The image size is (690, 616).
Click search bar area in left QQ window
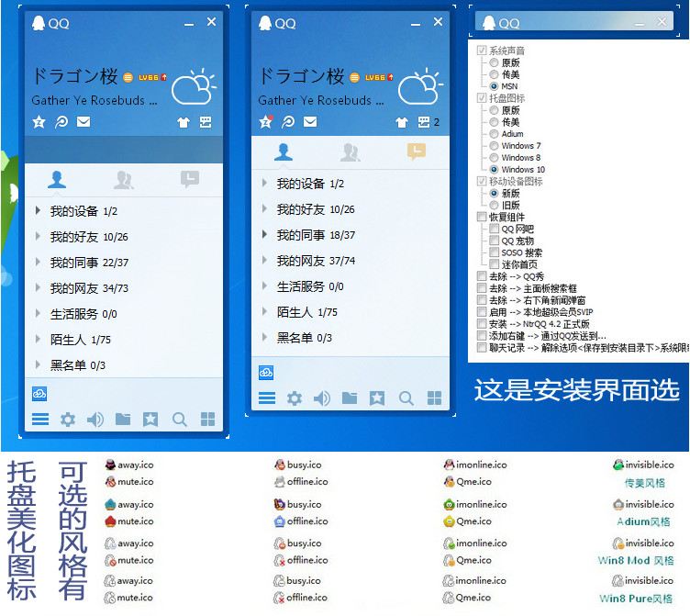click(124, 150)
